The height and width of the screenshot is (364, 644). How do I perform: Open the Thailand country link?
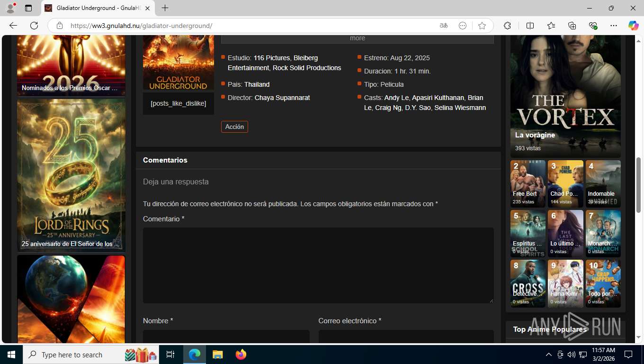pyautogui.click(x=257, y=84)
